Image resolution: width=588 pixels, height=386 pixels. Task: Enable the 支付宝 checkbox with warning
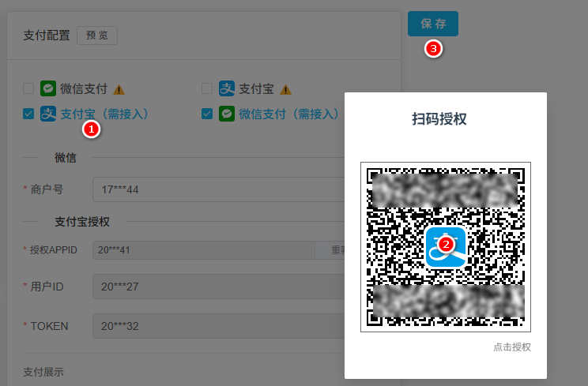point(207,88)
